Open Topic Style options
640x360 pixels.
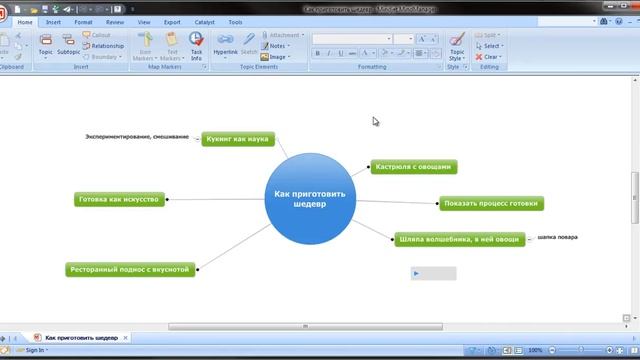[x=457, y=47]
